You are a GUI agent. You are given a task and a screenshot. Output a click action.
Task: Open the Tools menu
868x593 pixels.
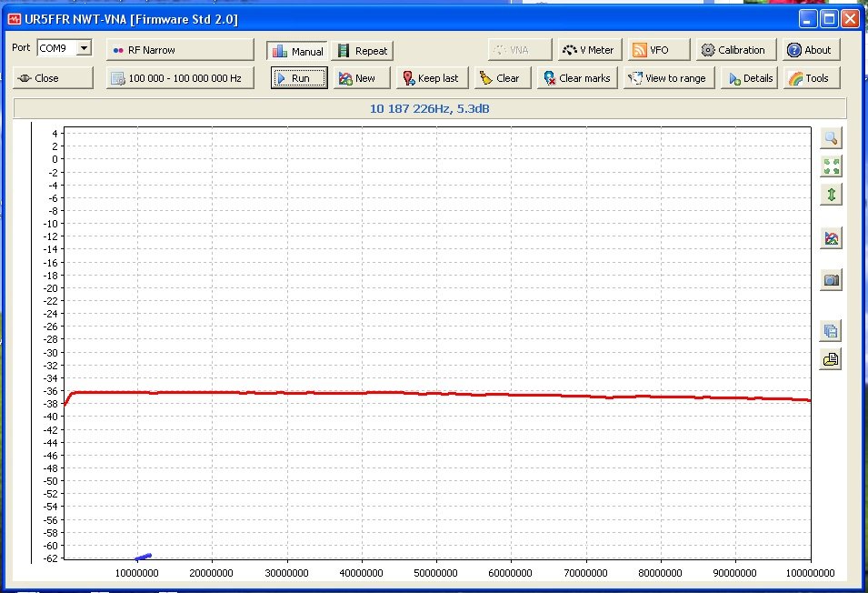point(811,78)
